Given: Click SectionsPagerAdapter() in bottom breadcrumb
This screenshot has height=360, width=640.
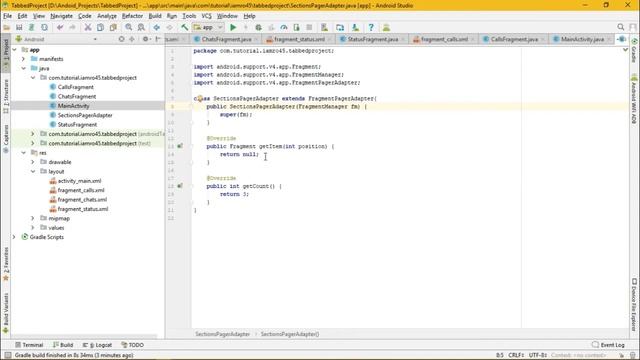Looking at the screenshot, I should tap(290, 334).
